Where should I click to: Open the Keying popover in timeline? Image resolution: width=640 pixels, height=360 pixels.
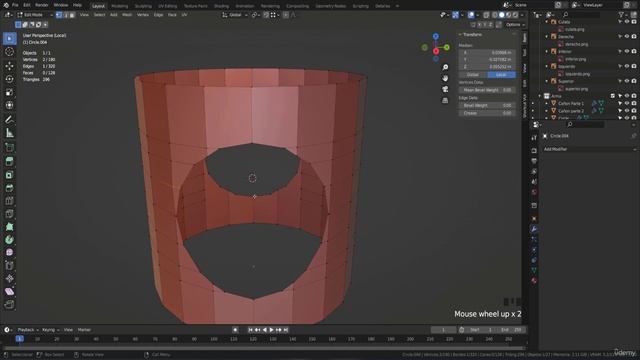[51, 330]
